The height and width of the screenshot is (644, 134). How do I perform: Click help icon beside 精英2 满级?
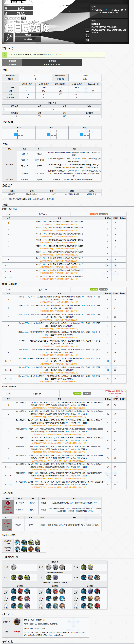[81, 84]
